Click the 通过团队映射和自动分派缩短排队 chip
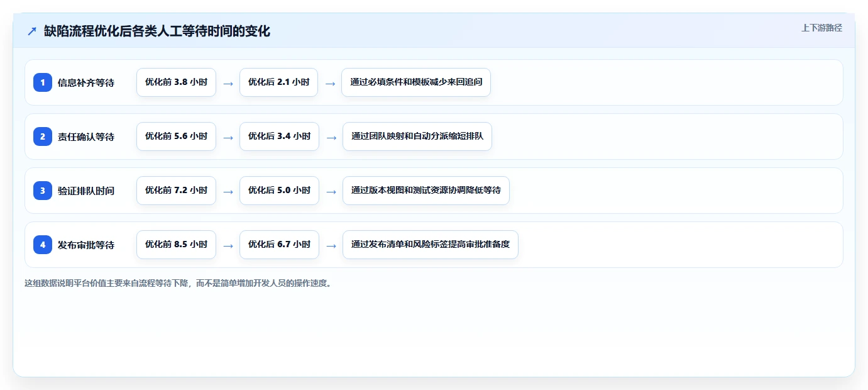This screenshot has width=868, height=390. (x=417, y=136)
